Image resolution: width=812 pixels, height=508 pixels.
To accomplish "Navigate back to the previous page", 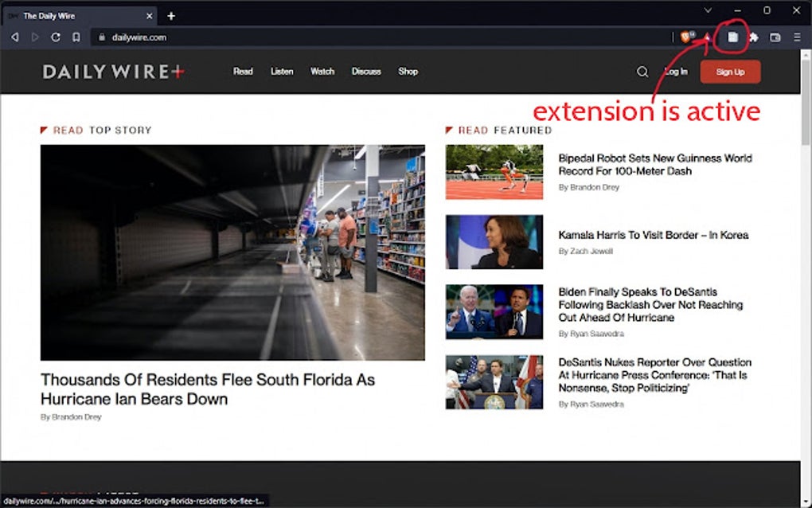I will click(x=14, y=37).
